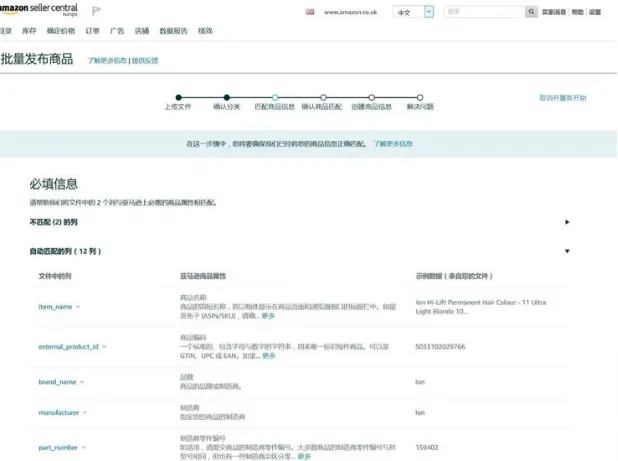618x461 pixels.
Task: Click the magnifier search button
Action: (x=531, y=11)
